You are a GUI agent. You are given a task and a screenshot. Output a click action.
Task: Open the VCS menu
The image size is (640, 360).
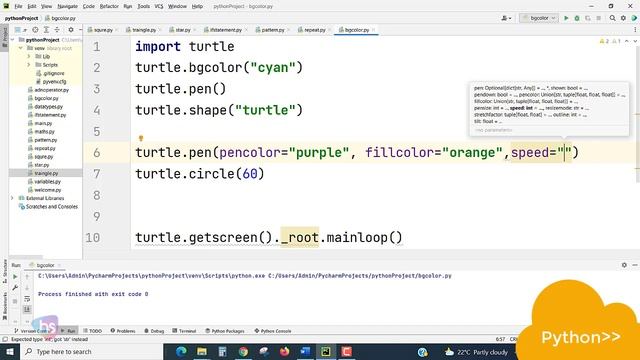tap(159, 6)
